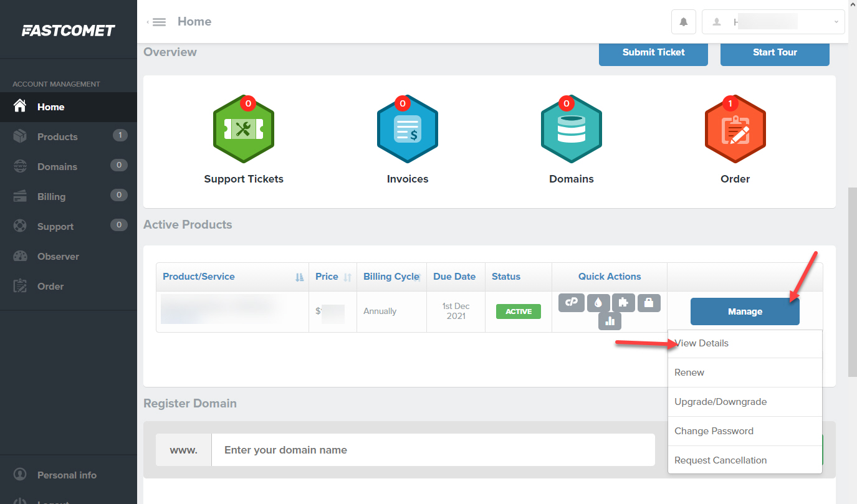The width and height of the screenshot is (857, 504).
Task: Click the Billing Cycle column header
Action: click(391, 277)
